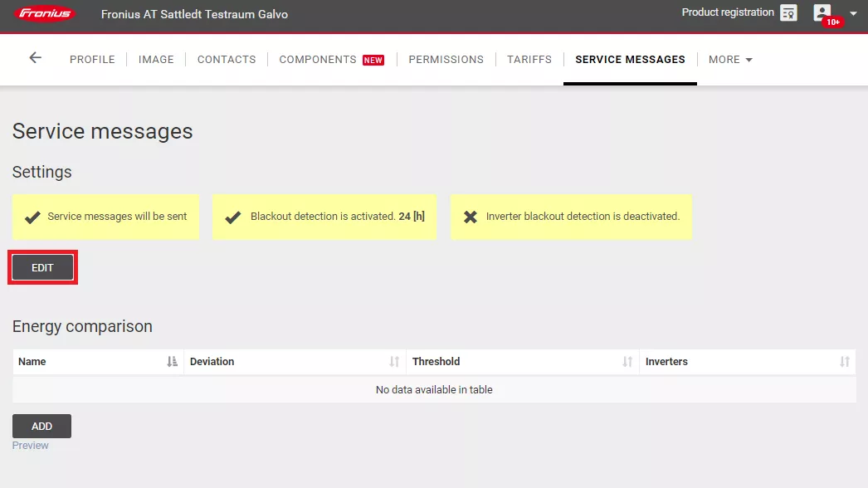Click the Edit settings button

pyautogui.click(x=42, y=267)
